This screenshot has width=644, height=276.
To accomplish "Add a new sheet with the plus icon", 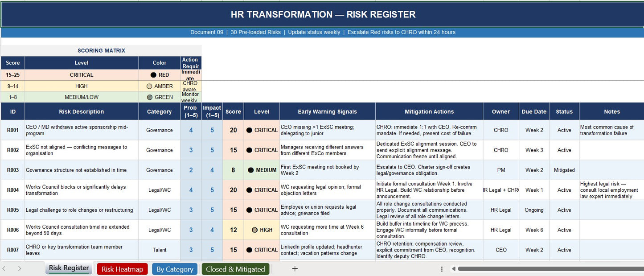I will [x=294, y=268].
